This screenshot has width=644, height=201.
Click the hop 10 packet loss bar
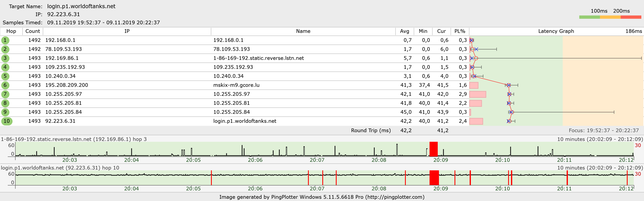pos(476,121)
